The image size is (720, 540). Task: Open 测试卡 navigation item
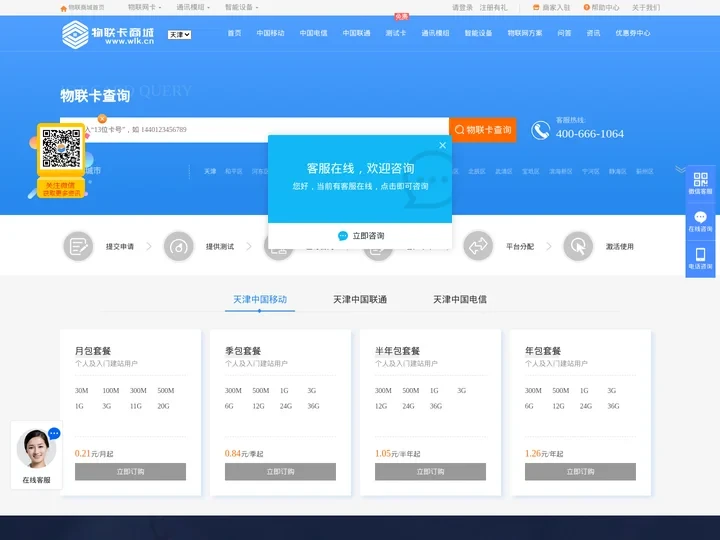[395, 33]
